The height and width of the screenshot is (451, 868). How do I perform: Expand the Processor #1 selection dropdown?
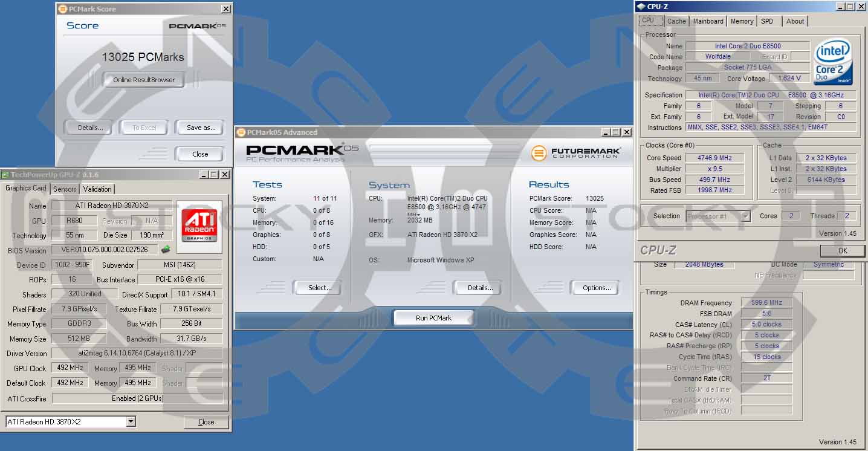(746, 216)
